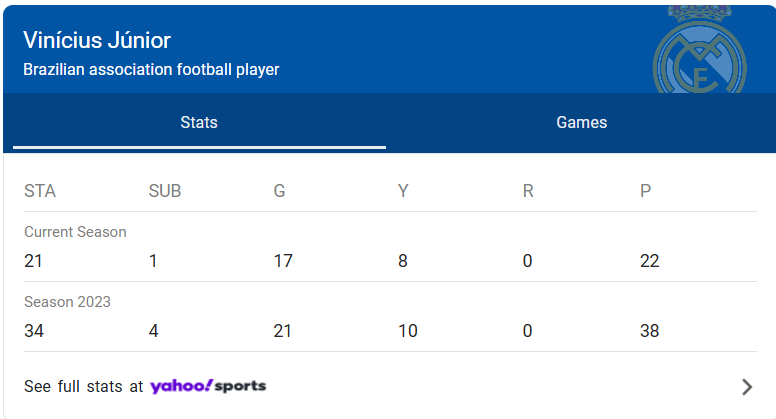The image size is (776, 419).
Task: Click the Vinícius Júnior title
Action: click(x=97, y=41)
